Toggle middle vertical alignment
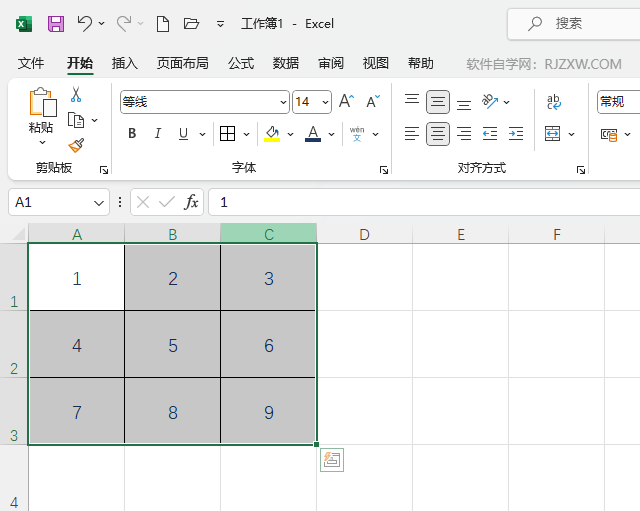Screen dimensions: 640x511 [438, 102]
